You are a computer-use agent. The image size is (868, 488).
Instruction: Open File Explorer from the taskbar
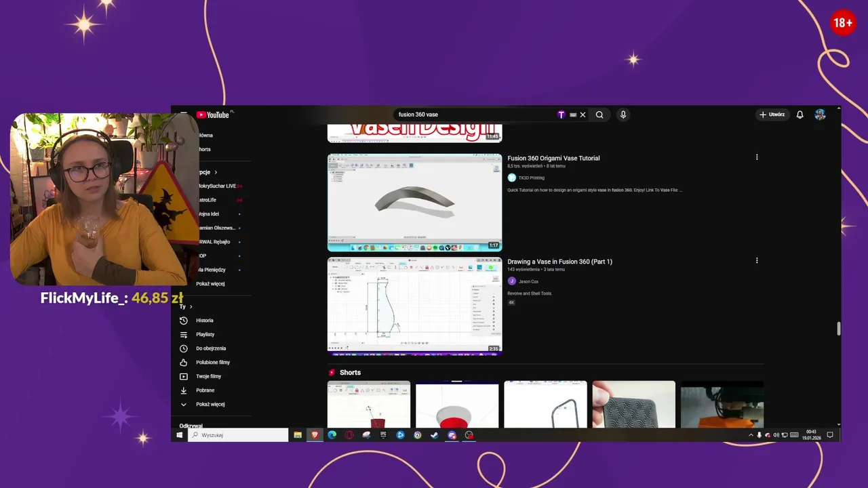coord(298,435)
